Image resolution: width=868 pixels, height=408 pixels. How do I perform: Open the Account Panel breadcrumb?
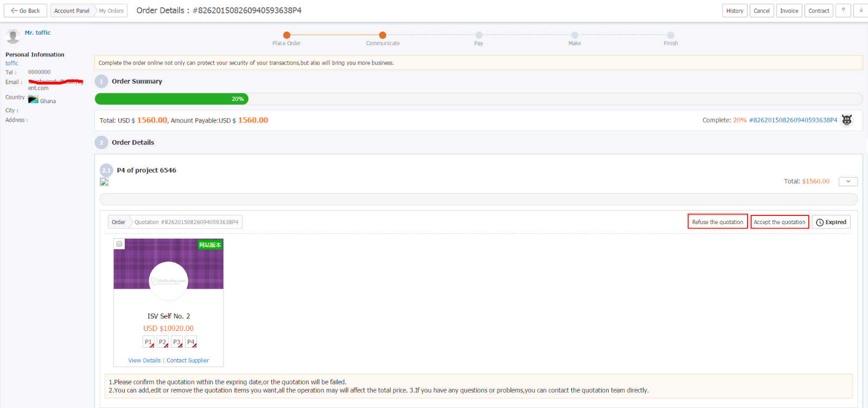[72, 11]
